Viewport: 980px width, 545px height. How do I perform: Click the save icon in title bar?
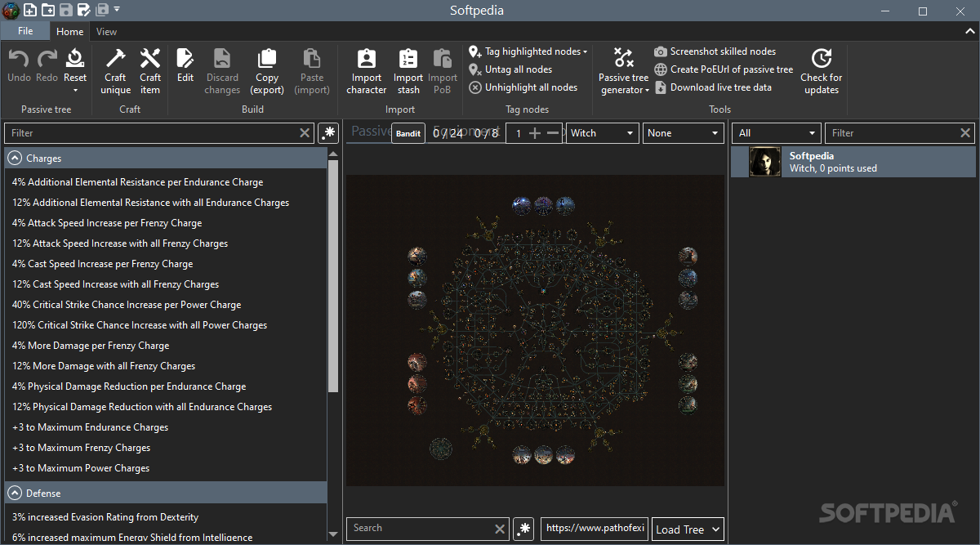point(66,10)
